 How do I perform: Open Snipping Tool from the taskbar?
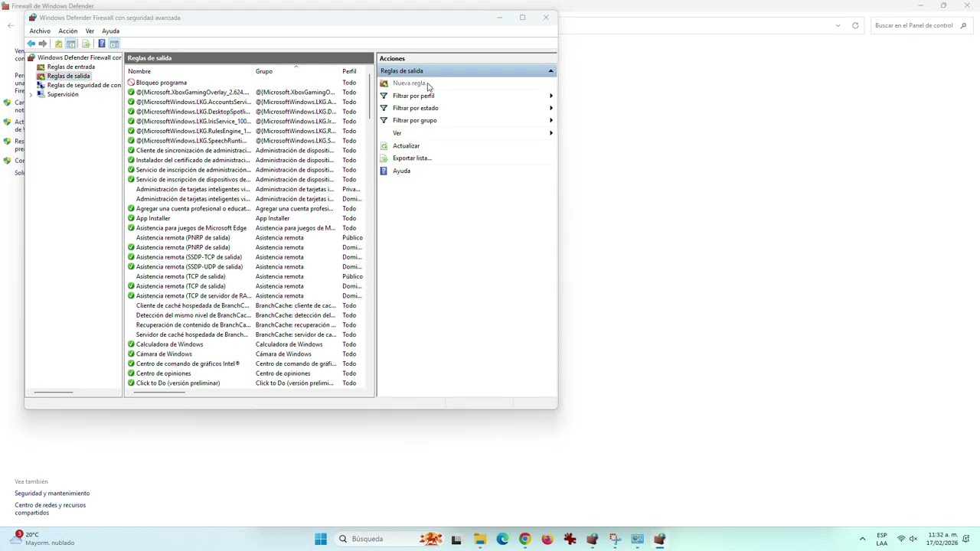click(615, 539)
